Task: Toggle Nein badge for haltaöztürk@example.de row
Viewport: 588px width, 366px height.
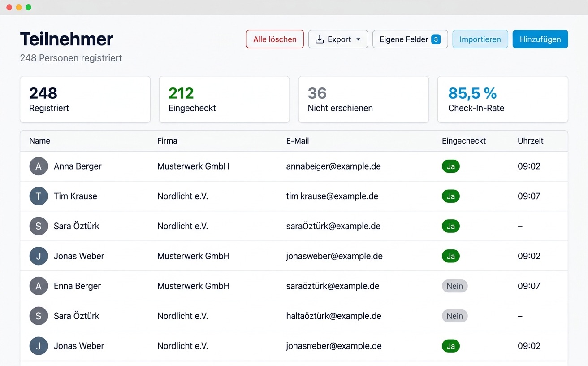Action: pos(454,316)
